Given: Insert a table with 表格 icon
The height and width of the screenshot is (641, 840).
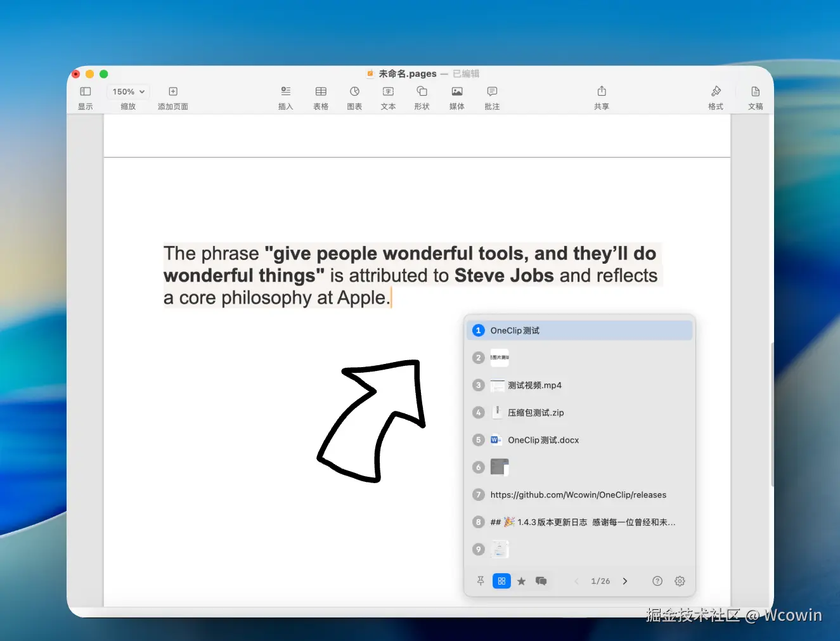Looking at the screenshot, I should [x=321, y=91].
